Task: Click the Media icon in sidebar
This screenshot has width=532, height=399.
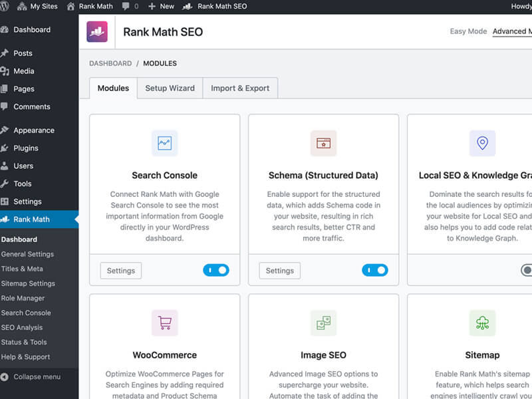Action: click(5, 71)
